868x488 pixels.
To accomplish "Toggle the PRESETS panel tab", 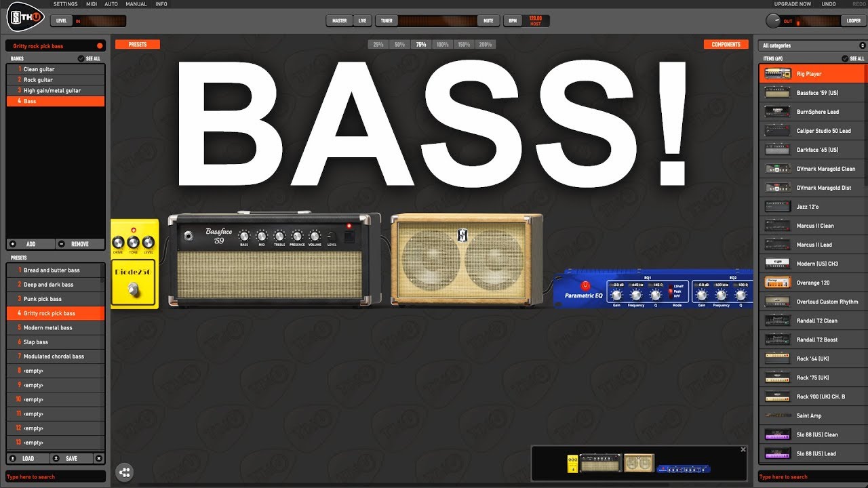I will pyautogui.click(x=138, y=45).
